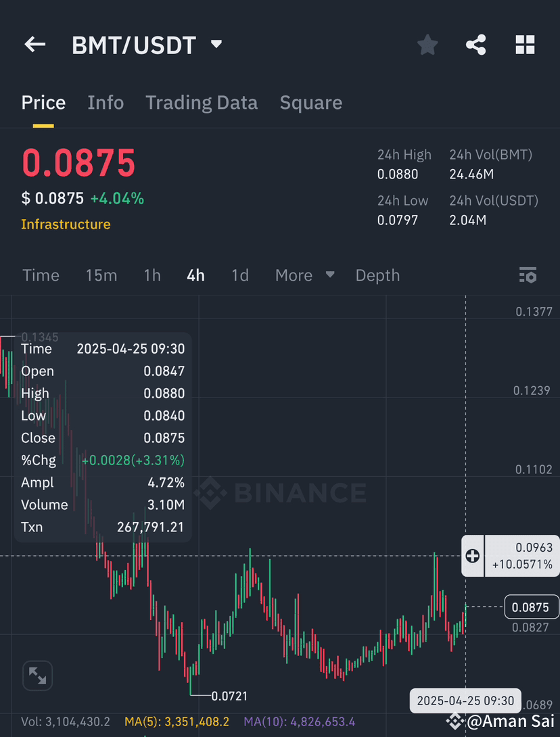
Task: Open the Square tab
Action: point(310,102)
